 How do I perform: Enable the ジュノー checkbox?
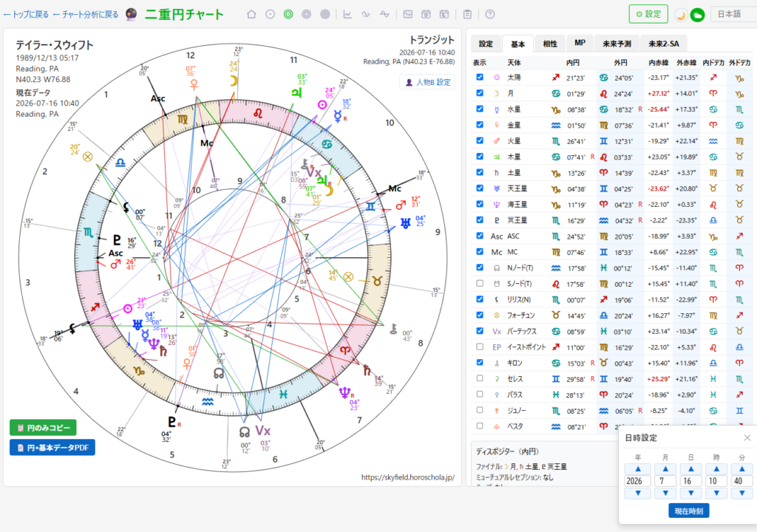point(479,410)
